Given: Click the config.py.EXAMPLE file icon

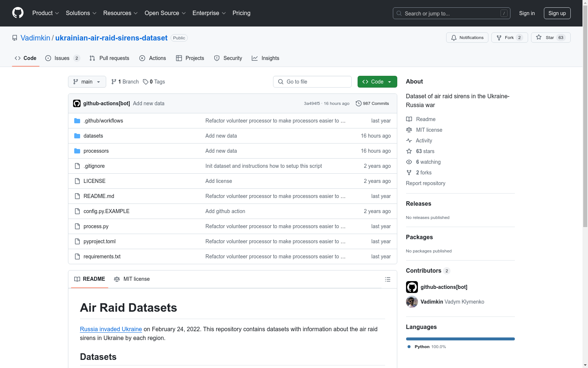Looking at the screenshot, I should pyautogui.click(x=77, y=211).
